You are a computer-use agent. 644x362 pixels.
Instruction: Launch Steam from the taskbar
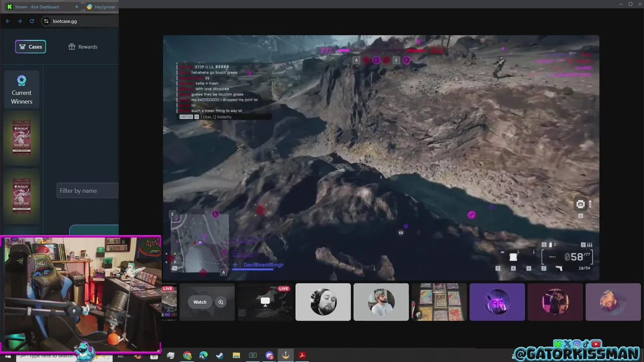pyautogui.click(x=220, y=355)
